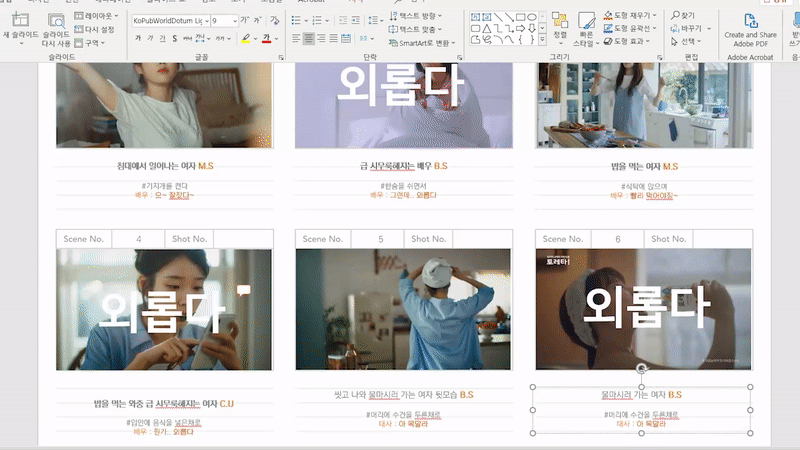Screen dimensions: 800x450
Task: Open the Section (구역) dropdown
Action: point(90,43)
